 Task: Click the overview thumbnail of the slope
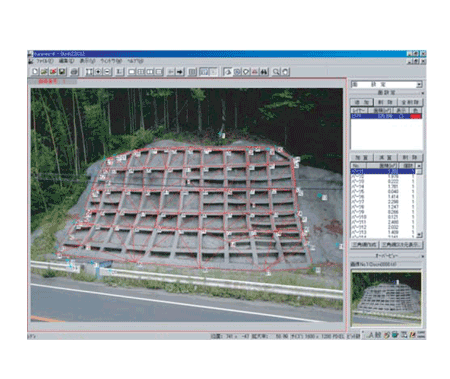pos(386,298)
